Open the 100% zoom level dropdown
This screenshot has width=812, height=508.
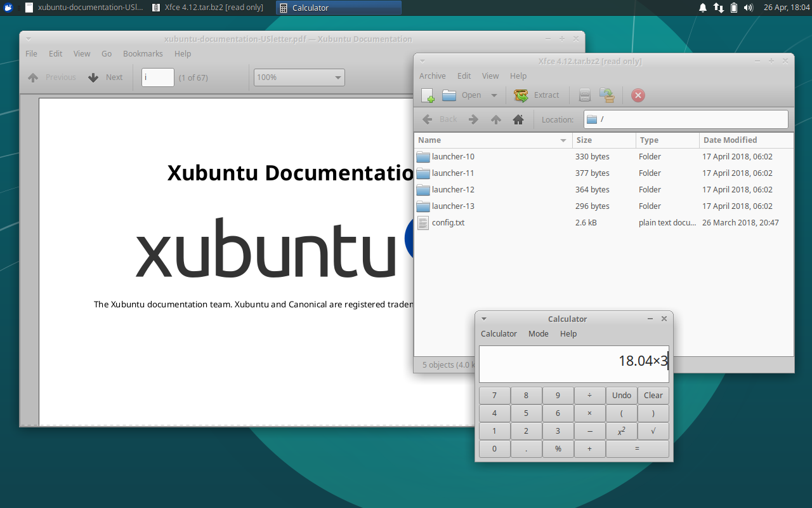(x=299, y=77)
